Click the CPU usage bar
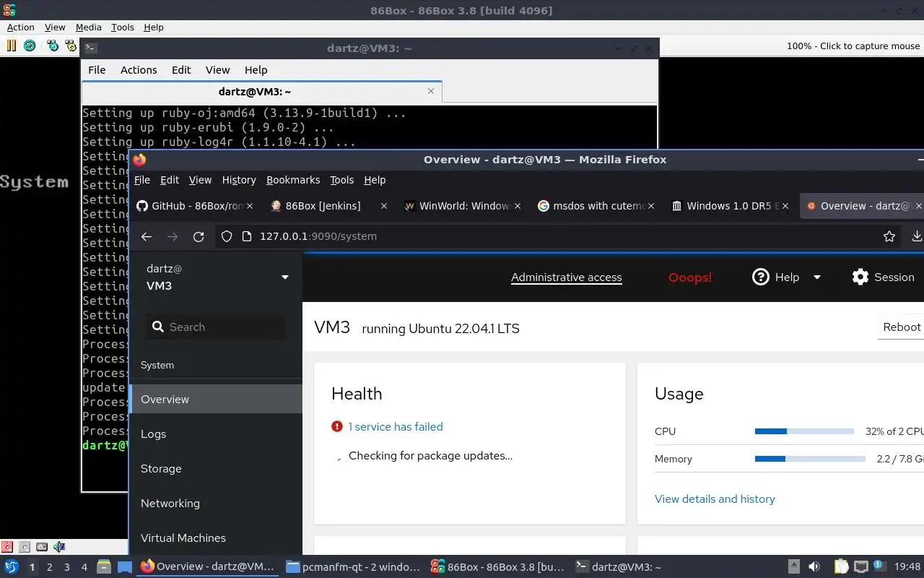 804,431
